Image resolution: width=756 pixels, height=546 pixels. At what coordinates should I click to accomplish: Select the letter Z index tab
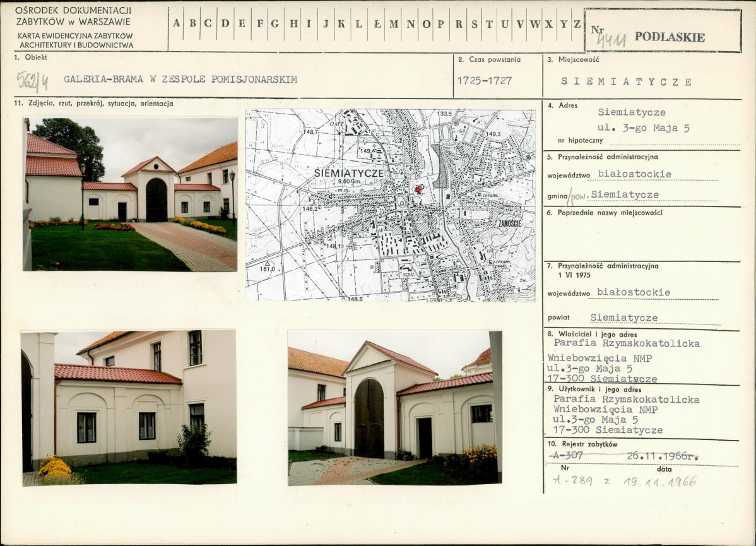[577, 24]
